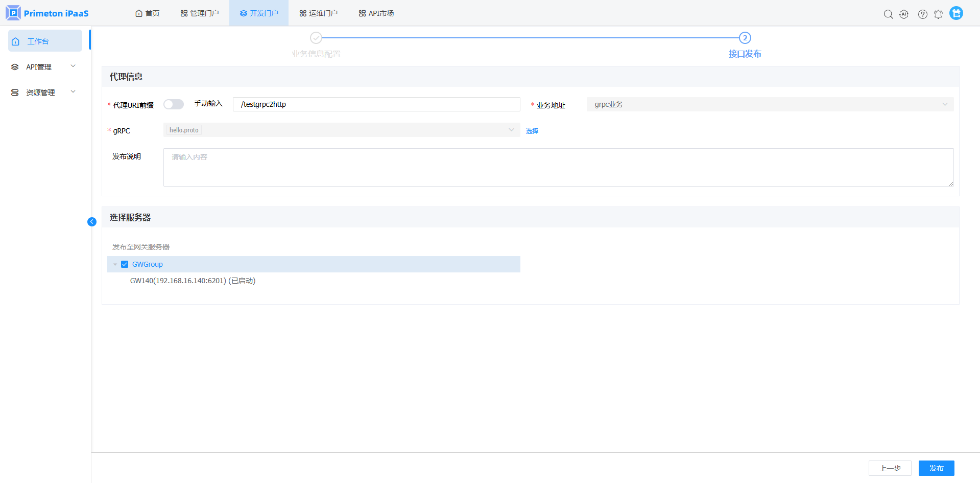
Task: Open the notifications bell icon
Action: click(938, 14)
